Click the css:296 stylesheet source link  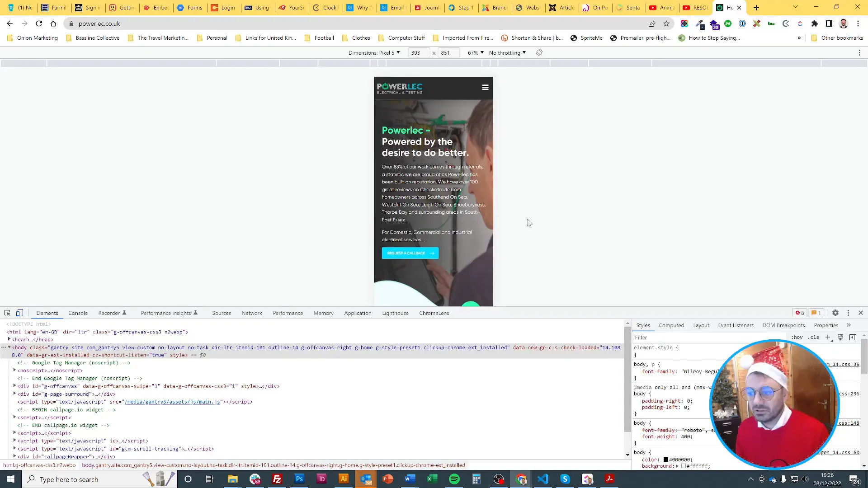click(x=849, y=394)
